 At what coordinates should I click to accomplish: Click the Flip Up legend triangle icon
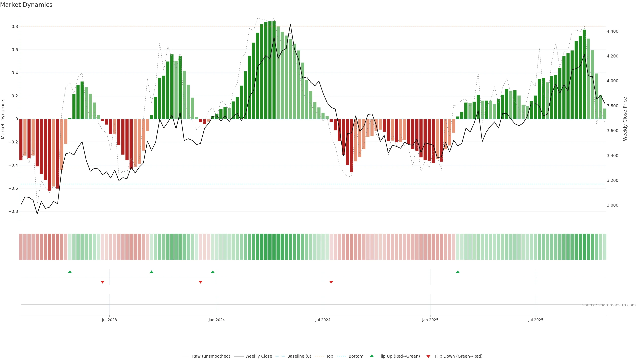[x=372, y=356]
